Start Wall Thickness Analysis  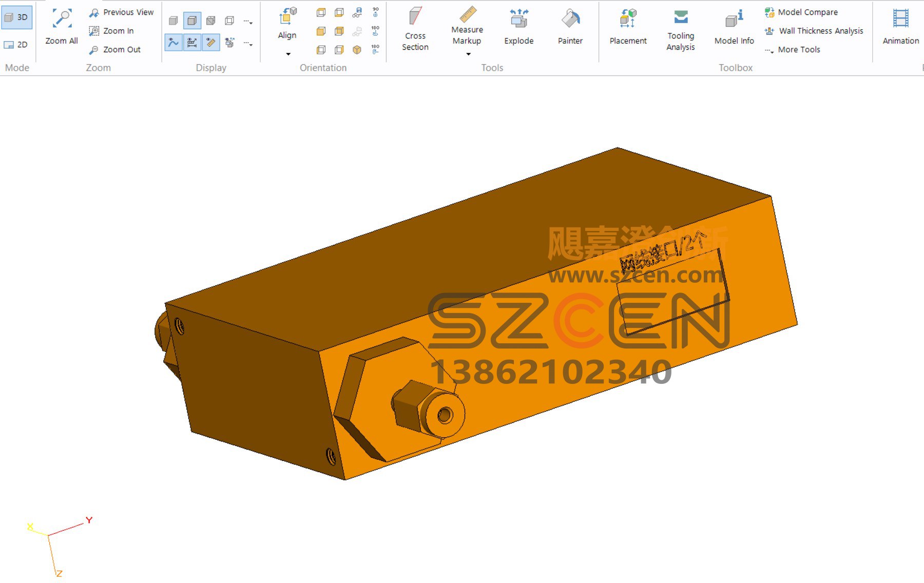(814, 31)
